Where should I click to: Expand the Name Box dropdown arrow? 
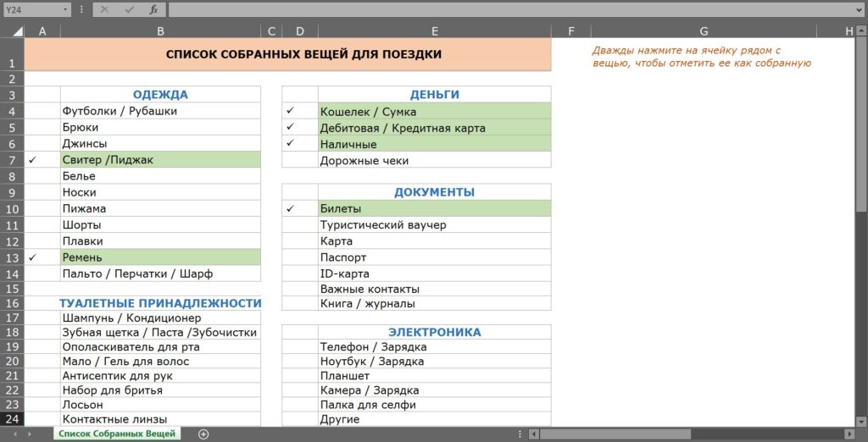click(66, 9)
